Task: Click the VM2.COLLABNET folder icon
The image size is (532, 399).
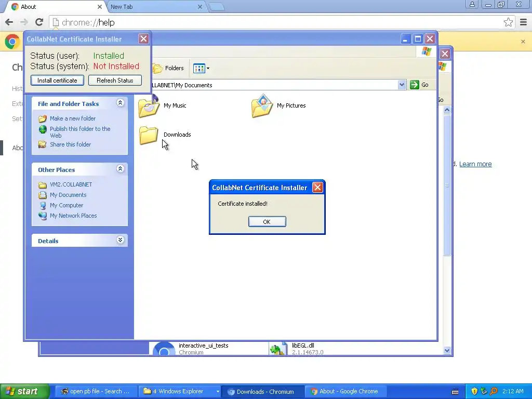Action: pos(43,185)
